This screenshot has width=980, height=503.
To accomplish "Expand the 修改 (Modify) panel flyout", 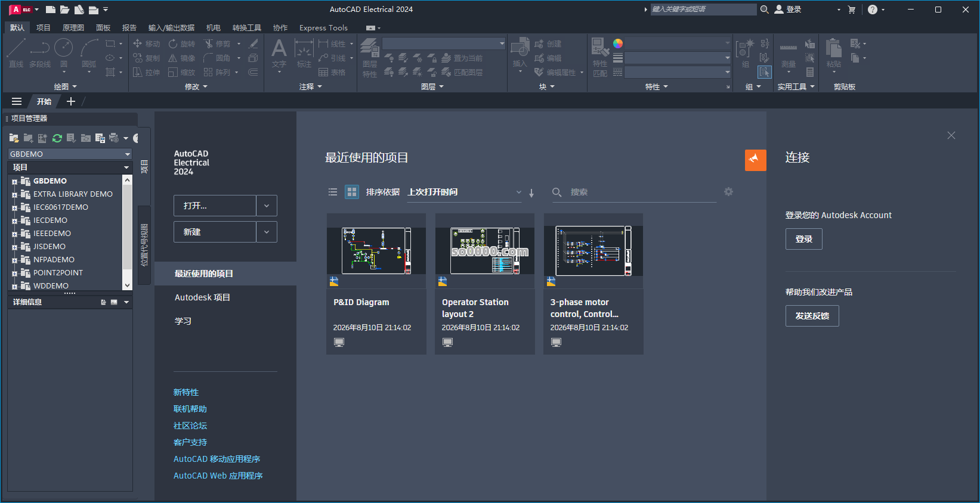I will (x=196, y=87).
